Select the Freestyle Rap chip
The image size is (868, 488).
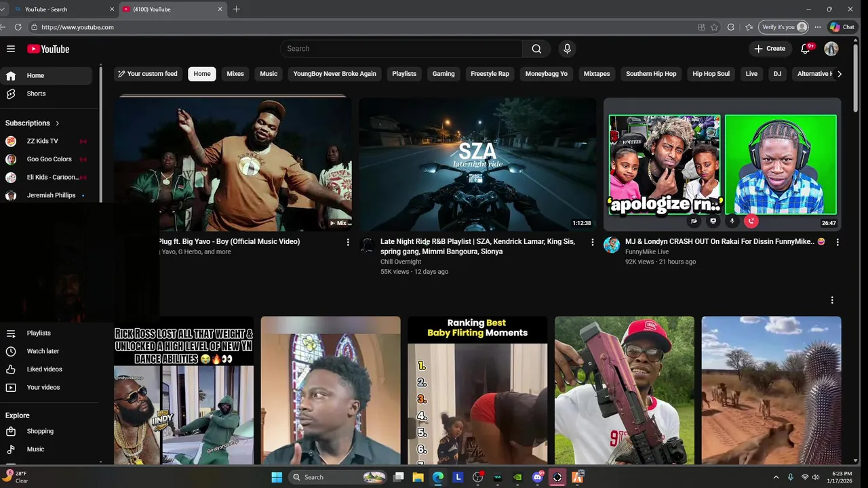(x=490, y=74)
